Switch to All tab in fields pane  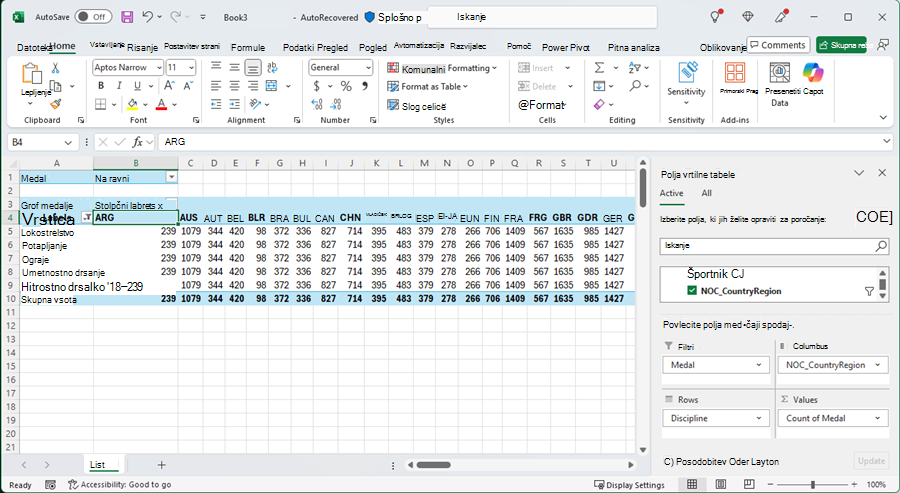click(707, 193)
